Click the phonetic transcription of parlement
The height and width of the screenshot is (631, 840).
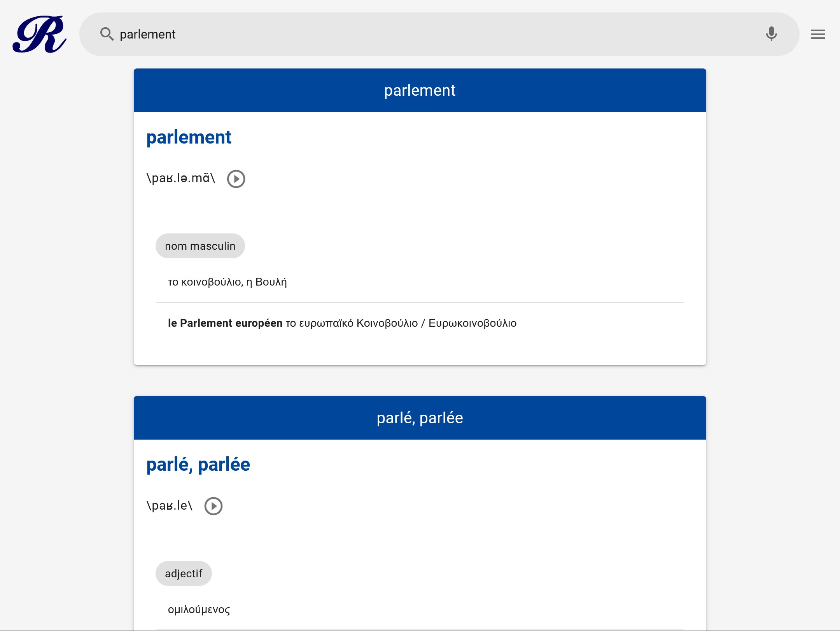180,178
